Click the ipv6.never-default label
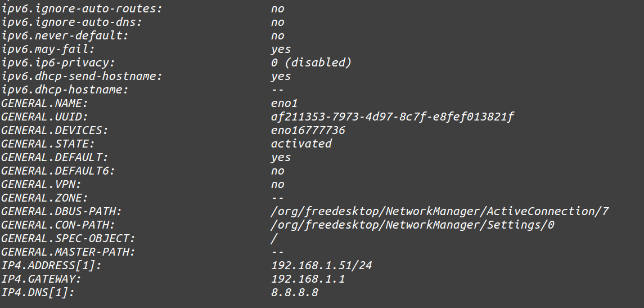The width and height of the screenshot is (644, 308). 57,35
